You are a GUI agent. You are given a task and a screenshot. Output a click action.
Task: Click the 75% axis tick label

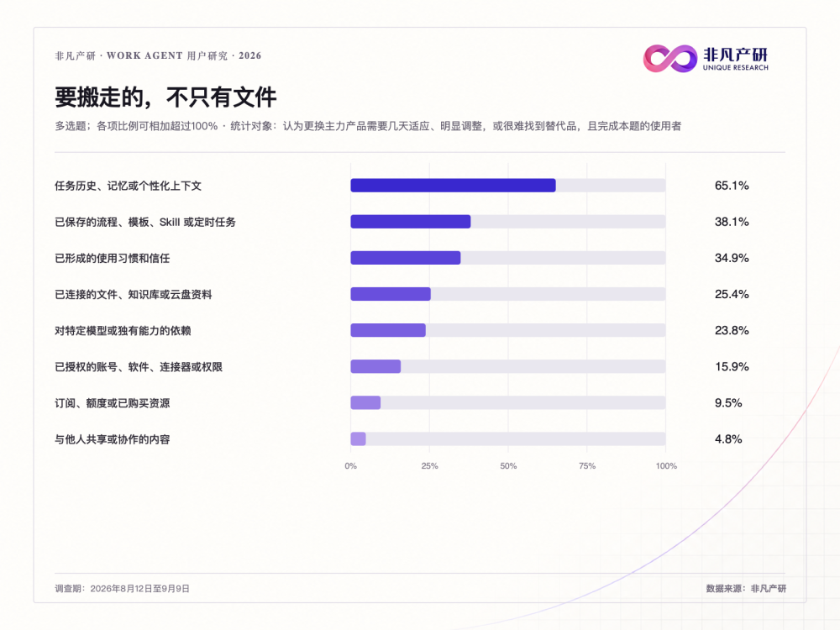point(587,466)
